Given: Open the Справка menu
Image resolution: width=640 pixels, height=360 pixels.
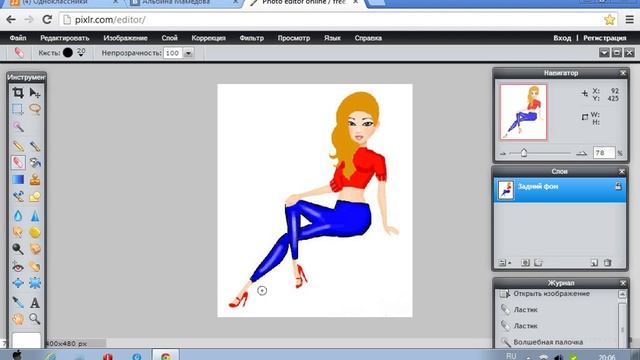Looking at the screenshot, I should 368,38.
